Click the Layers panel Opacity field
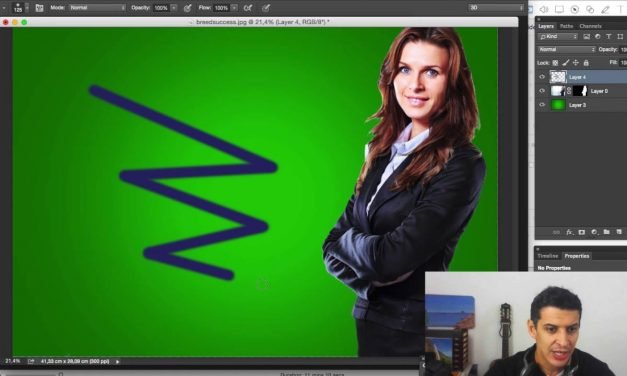The height and width of the screenshot is (376, 627). 623,50
